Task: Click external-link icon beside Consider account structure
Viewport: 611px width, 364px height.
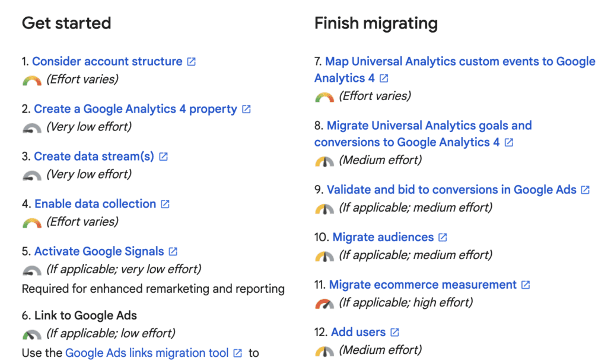Action: (x=192, y=62)
